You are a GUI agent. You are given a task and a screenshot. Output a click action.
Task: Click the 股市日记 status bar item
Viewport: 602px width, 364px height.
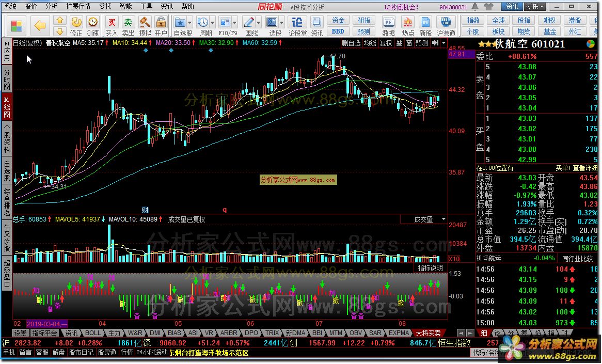click(81, 353)
